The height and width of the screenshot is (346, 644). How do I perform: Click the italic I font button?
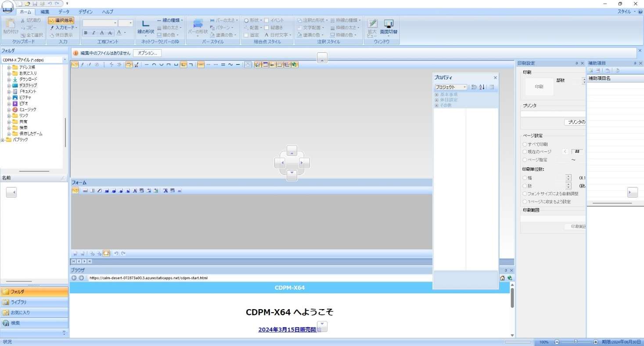(x=94, y=33)
